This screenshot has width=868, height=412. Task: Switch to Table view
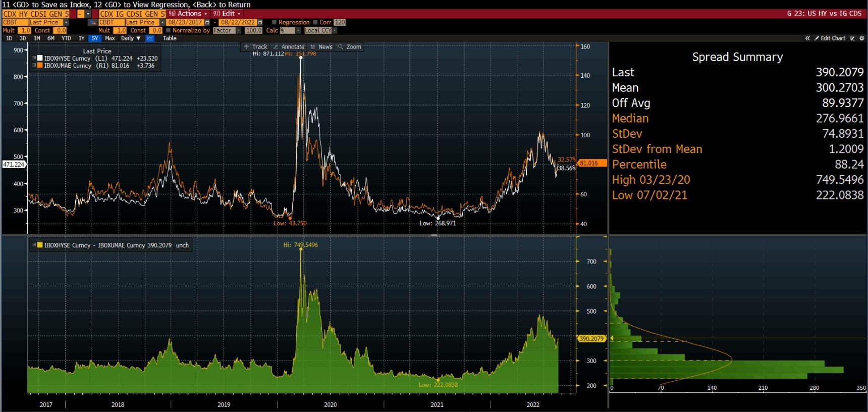pyautogui.click(x=170, y=38)
